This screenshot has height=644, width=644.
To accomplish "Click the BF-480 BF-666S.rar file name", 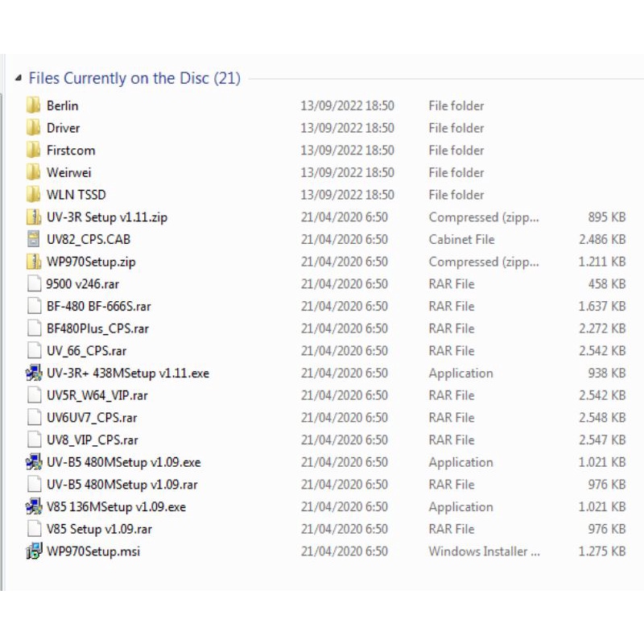I will click(x=98, y=306).
